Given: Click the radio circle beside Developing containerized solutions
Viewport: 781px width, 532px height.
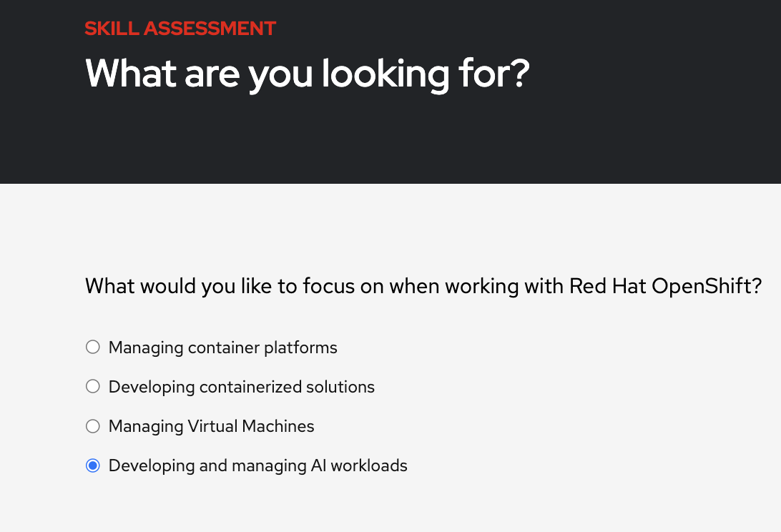Looking at the screenshot, I should 92,386.
